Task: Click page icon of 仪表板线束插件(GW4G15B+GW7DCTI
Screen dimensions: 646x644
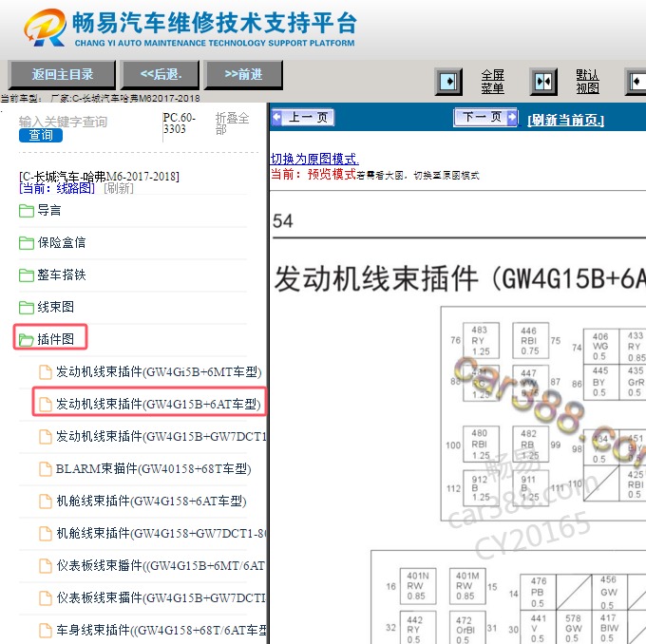Action: 46,598
